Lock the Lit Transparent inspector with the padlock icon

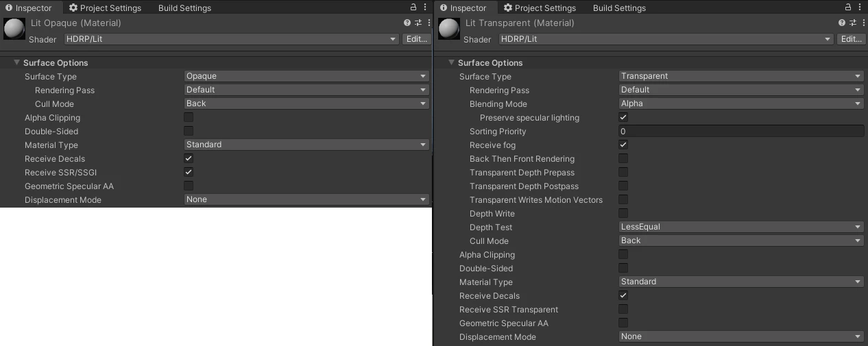[848, 8]
